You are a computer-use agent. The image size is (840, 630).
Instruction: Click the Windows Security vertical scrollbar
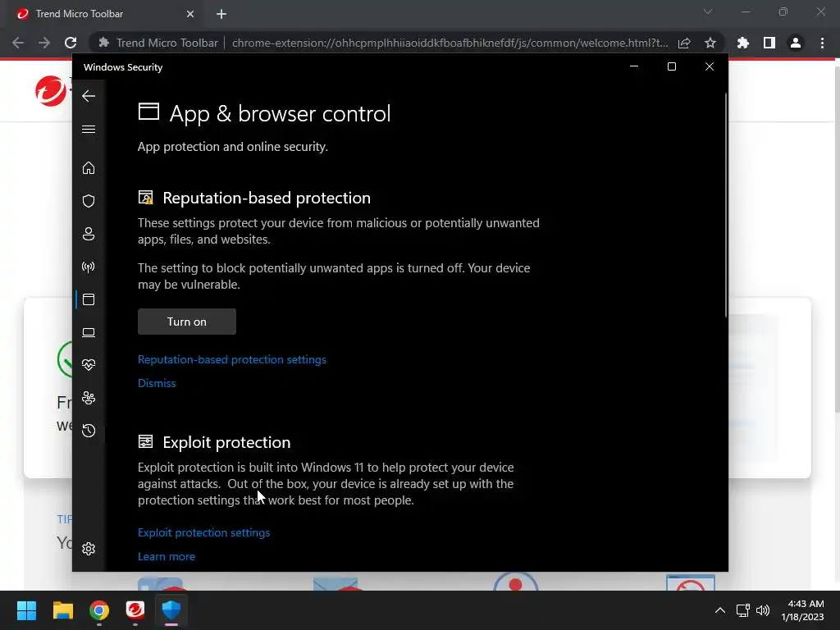click(725, 204)
